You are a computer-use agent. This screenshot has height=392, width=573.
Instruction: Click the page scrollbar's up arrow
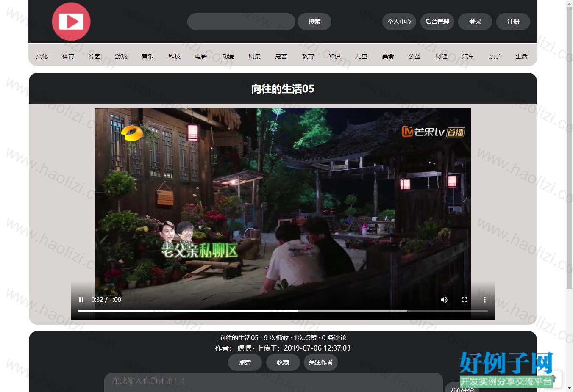[569, 3]
